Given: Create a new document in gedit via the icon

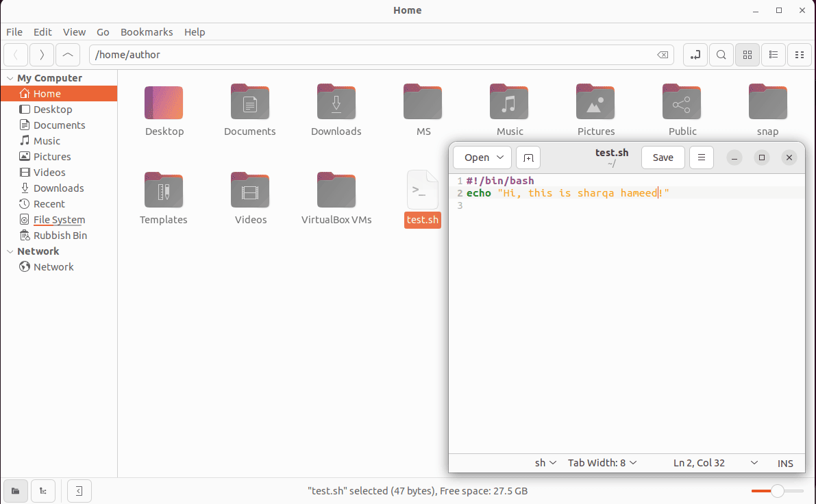Looking at the screenshot, I should 528,157.
